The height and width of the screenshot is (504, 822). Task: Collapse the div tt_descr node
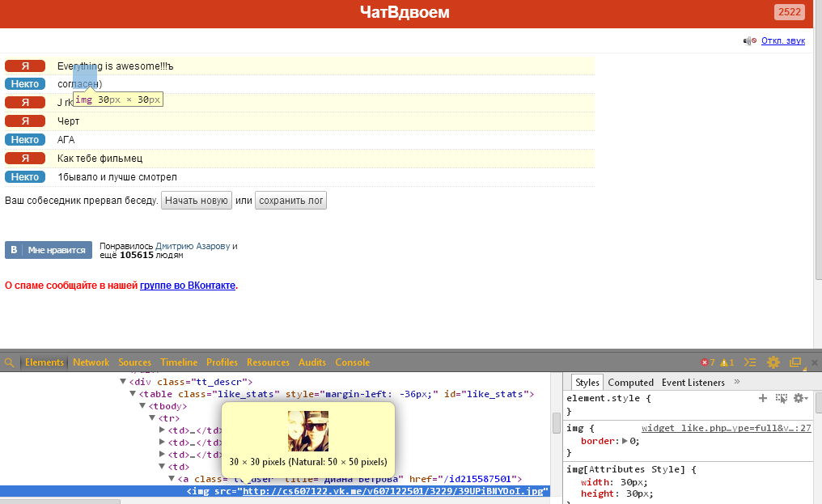pos(123,382)
